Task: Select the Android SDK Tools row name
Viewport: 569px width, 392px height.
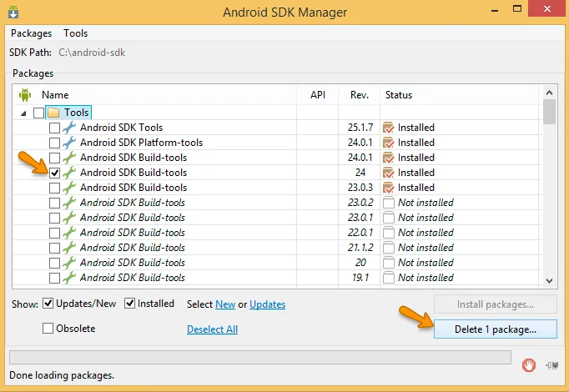Action: coord(121,128)
